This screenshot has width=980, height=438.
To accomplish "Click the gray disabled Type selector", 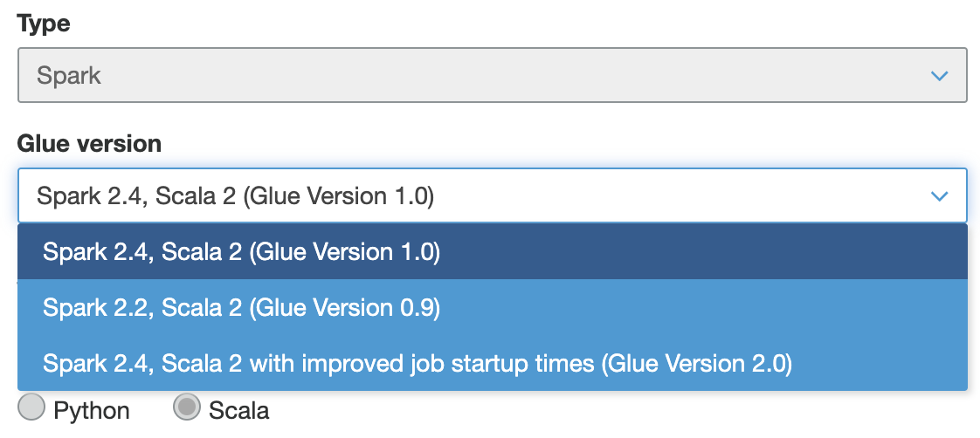I will tap(493, 75).
